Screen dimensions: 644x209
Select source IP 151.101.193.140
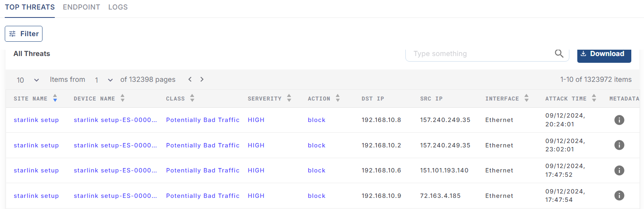click(444, 170)
